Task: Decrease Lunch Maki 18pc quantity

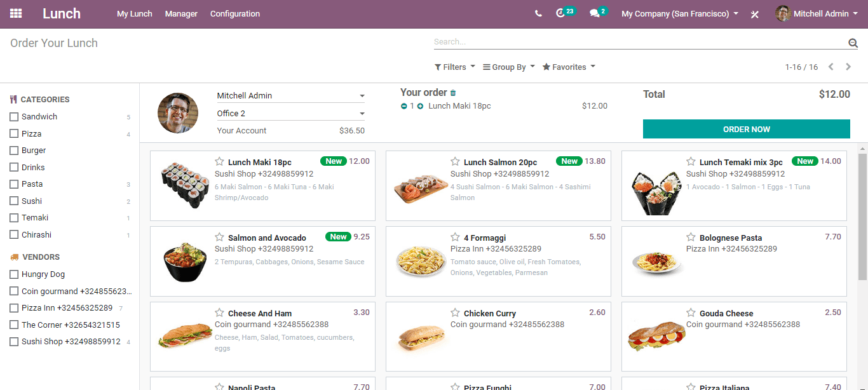Action: pyautogui.click(x=403, y=106)
